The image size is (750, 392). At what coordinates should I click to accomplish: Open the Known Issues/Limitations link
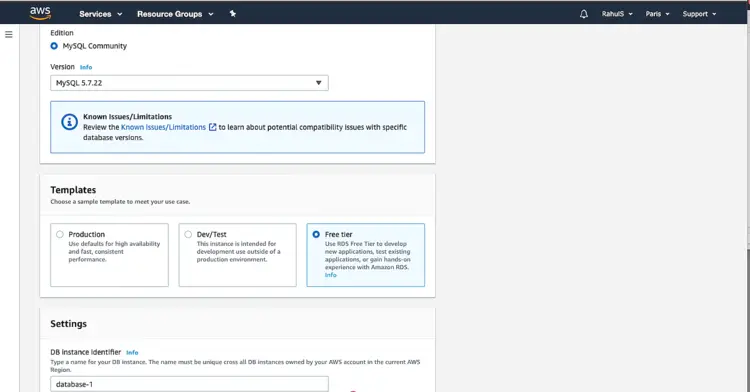[163, 127]
